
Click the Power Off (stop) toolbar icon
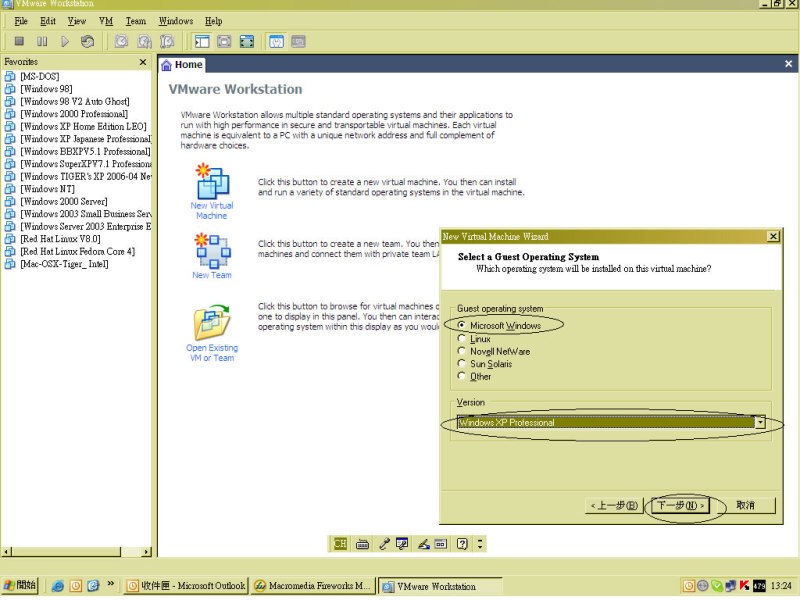[x=19, y=41]
